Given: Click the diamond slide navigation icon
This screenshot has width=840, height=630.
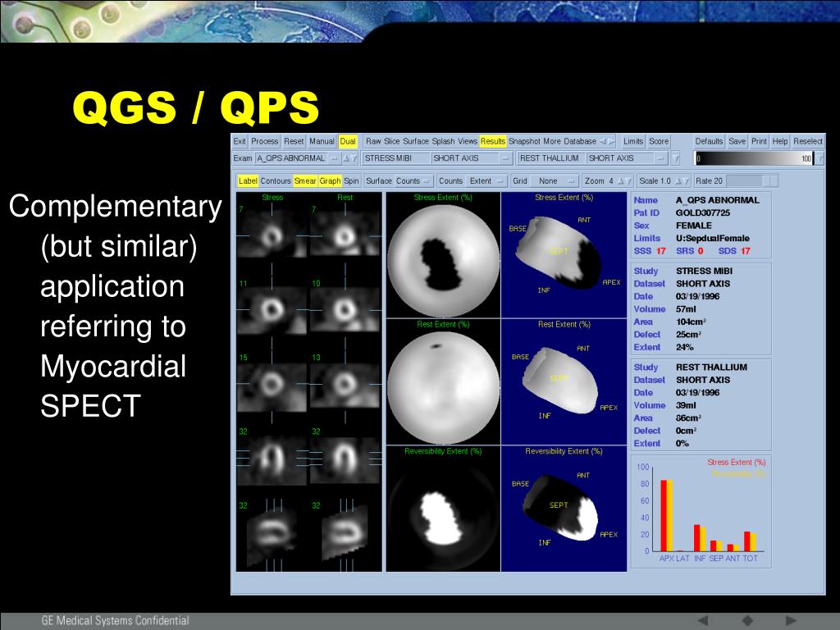Looking at the screenshot, I should click(x=747, y=620).
